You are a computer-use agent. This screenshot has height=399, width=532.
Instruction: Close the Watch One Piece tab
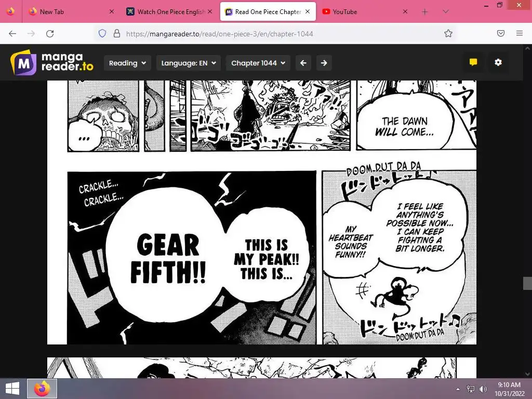pyautogui.click(x=210, y=11)
